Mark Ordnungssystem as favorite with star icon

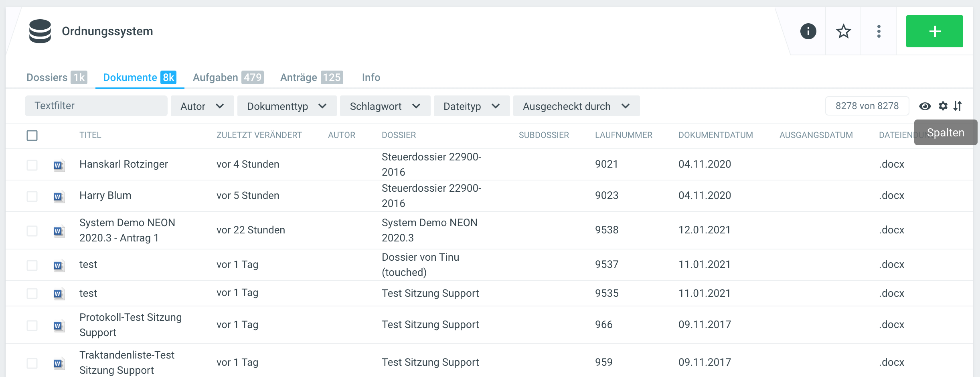click(x=843, y=31)
